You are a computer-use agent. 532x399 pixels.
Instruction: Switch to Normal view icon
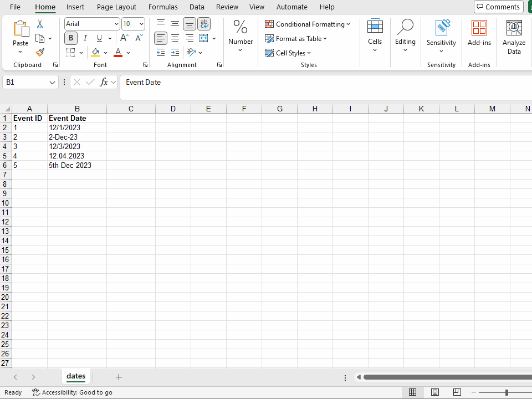412,392
